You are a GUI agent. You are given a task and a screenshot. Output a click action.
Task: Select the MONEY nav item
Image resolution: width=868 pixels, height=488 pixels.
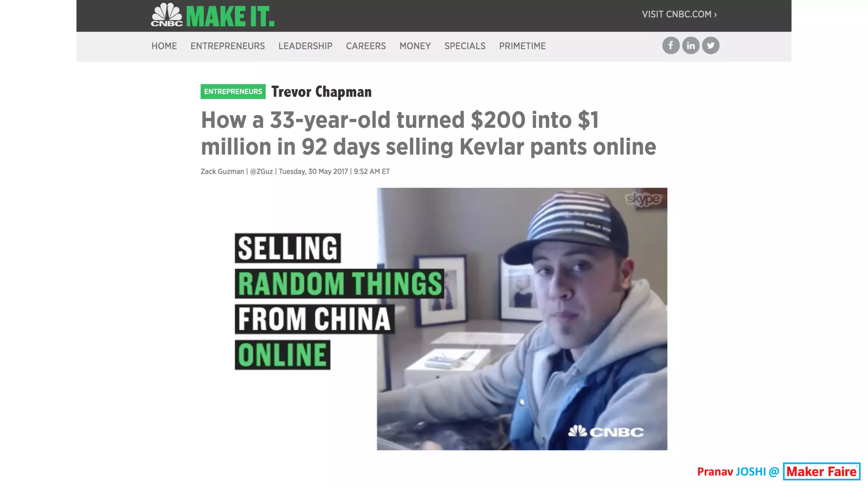pyautogui.click(x=415, y=46)
